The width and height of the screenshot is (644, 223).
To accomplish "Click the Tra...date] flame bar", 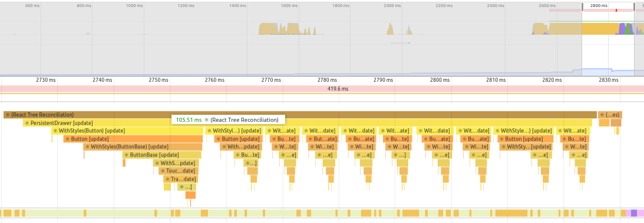I will 181,179.
